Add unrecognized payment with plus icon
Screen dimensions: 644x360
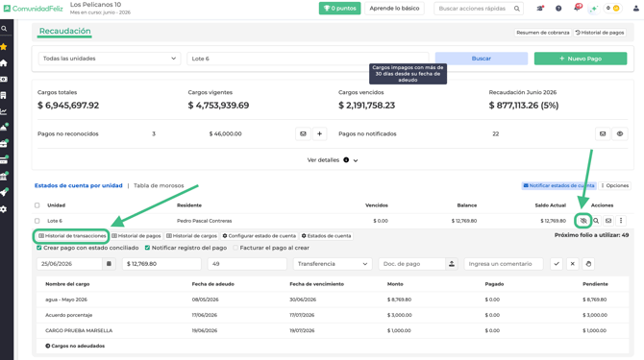[x=319, y=133]
